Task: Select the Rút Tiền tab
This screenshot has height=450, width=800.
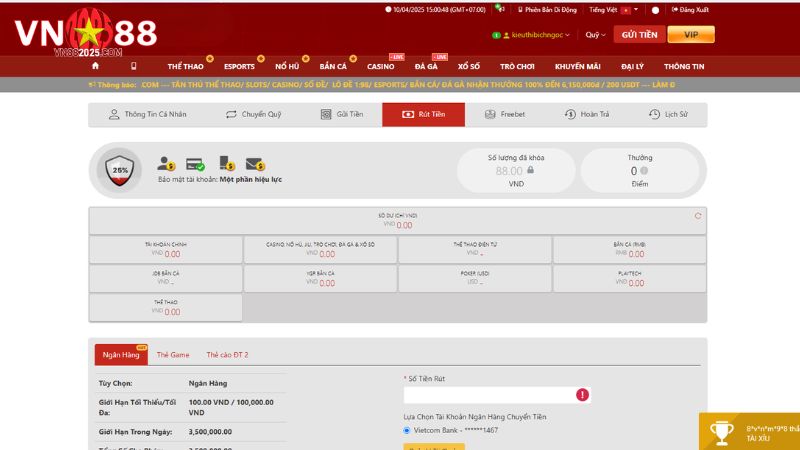Action: 423,114
